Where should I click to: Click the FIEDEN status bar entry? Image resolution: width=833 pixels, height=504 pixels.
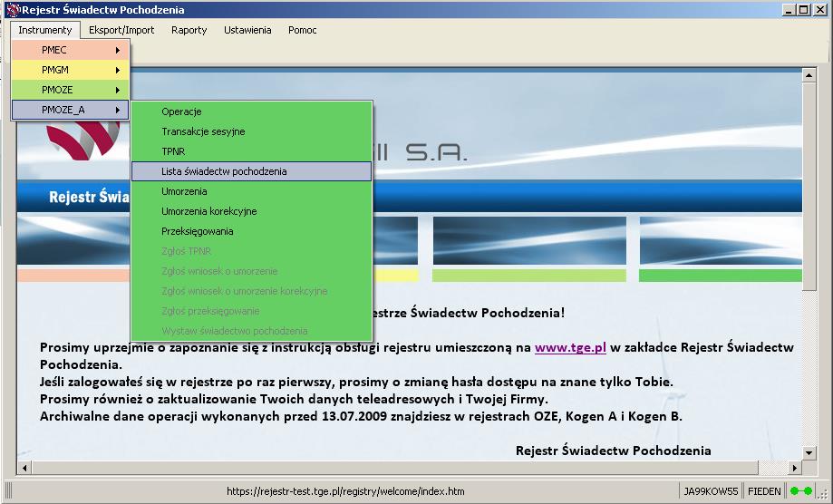point(764,491)
